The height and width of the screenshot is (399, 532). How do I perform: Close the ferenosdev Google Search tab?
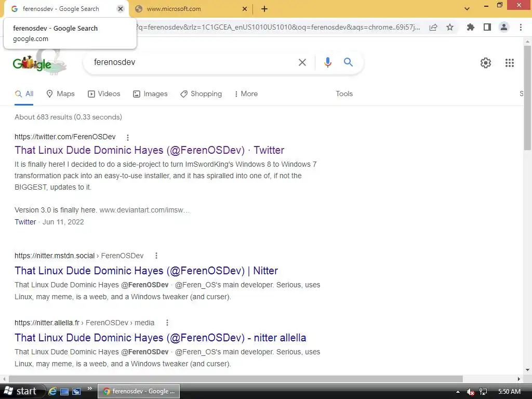121,9
